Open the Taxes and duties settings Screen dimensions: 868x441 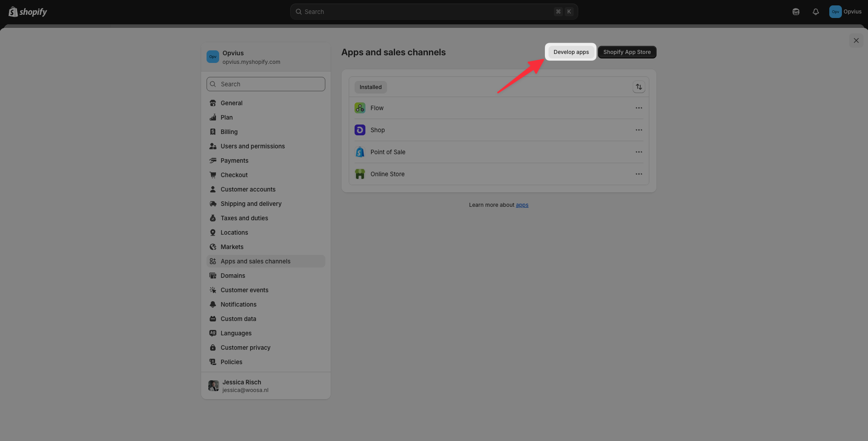point(266,218)
